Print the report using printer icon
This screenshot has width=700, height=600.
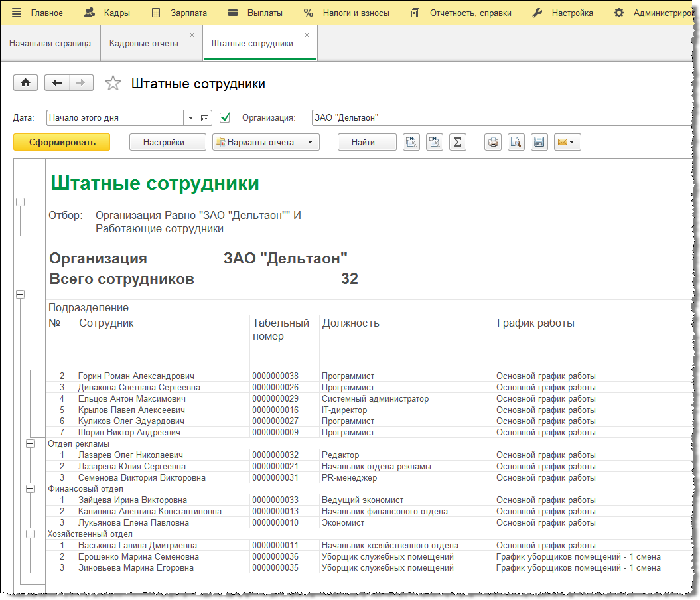(493, 143)
